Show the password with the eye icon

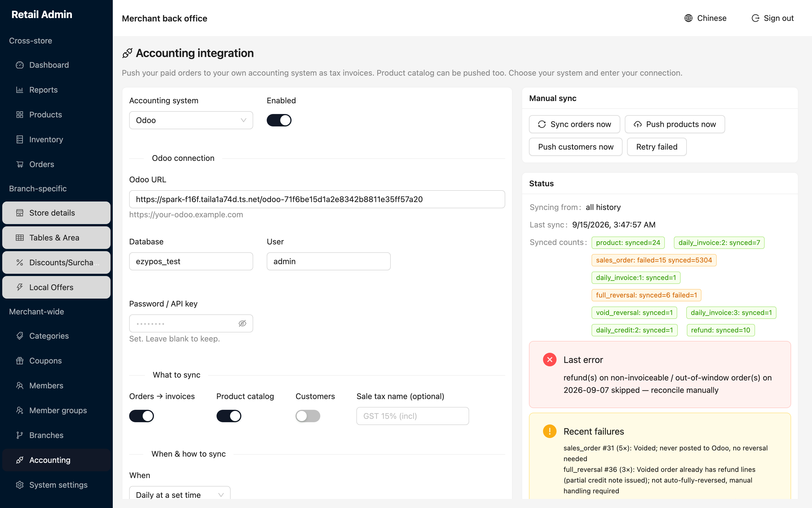(x=242, y=323)
